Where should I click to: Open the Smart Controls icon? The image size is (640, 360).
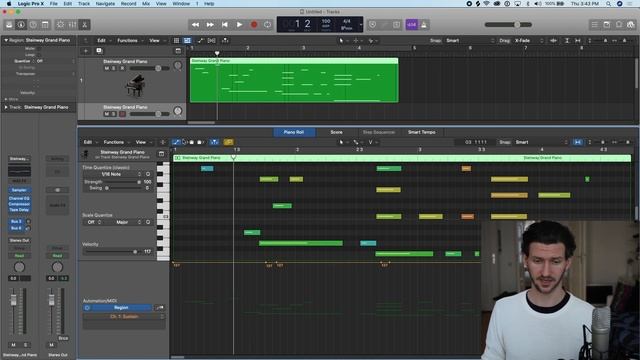60,25
